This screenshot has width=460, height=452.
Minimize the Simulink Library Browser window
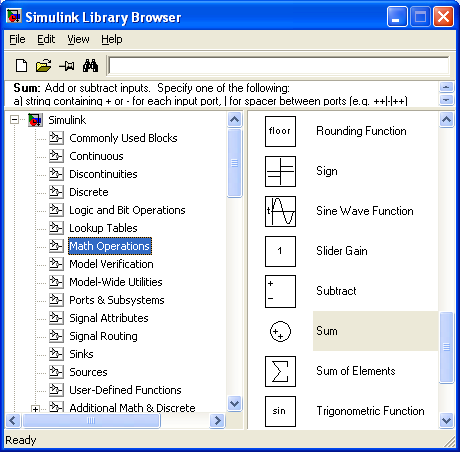[397, 16]
